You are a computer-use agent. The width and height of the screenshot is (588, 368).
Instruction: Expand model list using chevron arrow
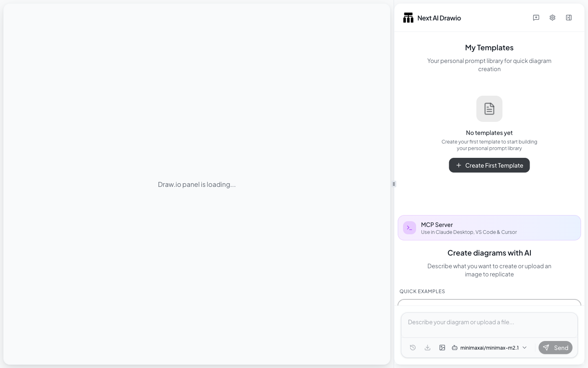[x=525, y=348]
